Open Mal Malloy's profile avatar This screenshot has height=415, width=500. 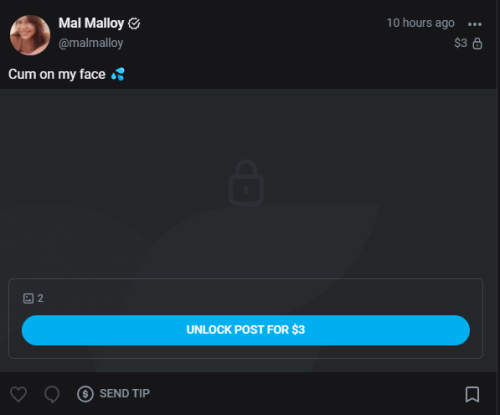click(30, 35)
